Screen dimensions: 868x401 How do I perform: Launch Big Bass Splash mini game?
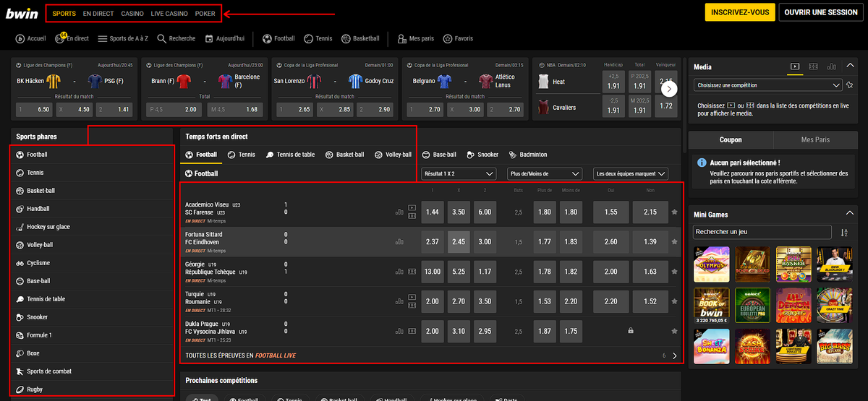[835, 347]
